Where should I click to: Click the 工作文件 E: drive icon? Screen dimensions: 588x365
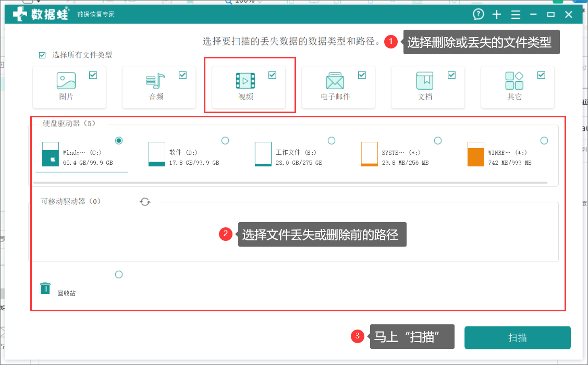click(263, 154)
